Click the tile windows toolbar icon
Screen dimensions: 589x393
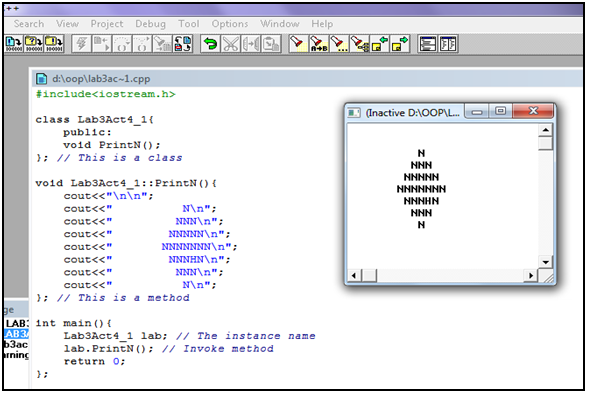[448, 44]
